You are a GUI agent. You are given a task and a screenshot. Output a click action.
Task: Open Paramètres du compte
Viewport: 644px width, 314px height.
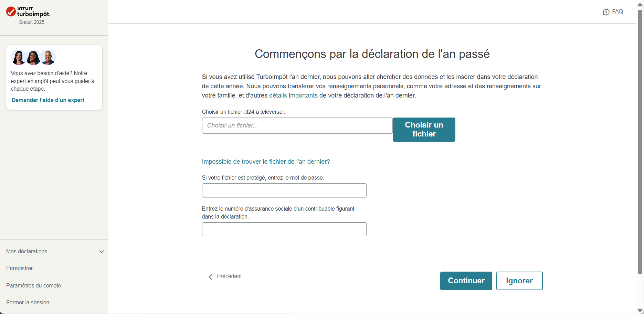click(34, 285)
